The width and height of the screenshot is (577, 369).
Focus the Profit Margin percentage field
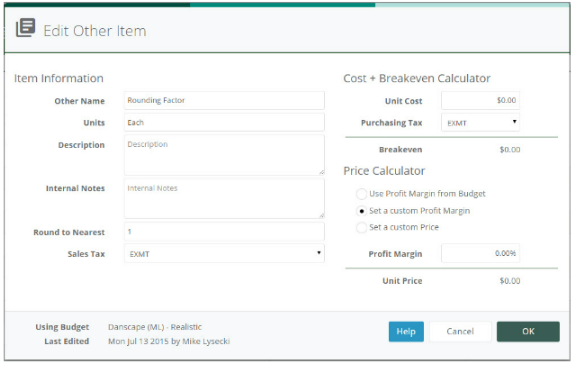(480, 253)
